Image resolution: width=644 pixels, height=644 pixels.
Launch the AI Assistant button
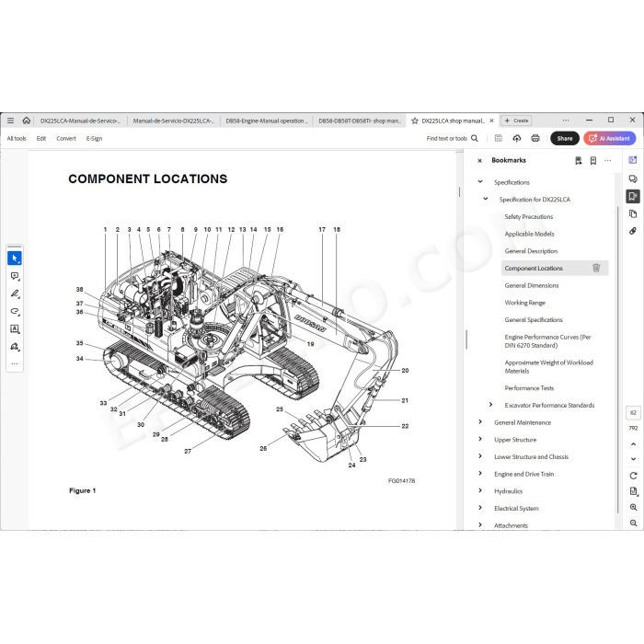click(x=610, y=138)
